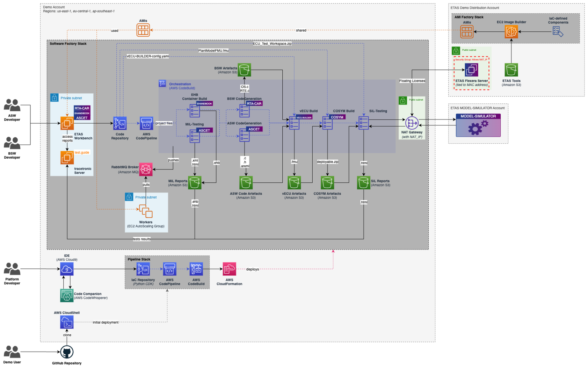Select the BSW CodeGeneration task icon
Viewport: 588px width, 369px height.
pos(244,110)
